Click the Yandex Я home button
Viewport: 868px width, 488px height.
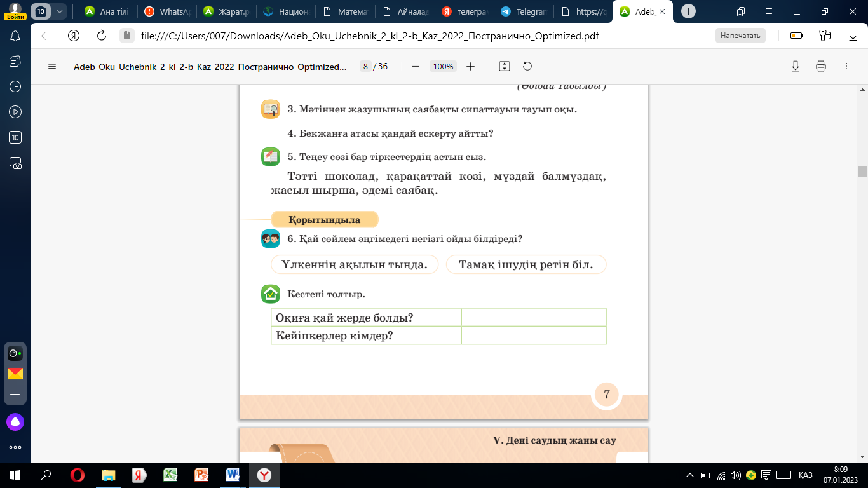pyautogui.click(x=74, y=36)
